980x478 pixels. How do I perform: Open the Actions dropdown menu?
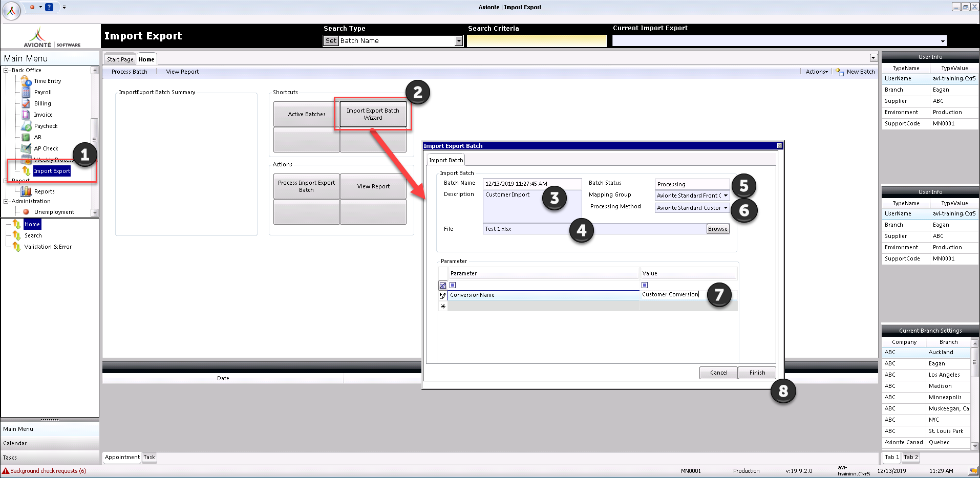click(x=816, y=72)
